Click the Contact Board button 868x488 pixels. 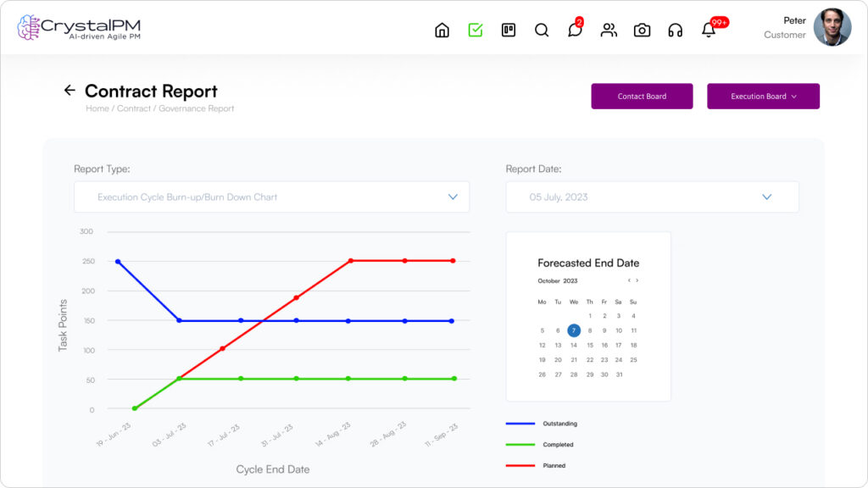(642, 96)
